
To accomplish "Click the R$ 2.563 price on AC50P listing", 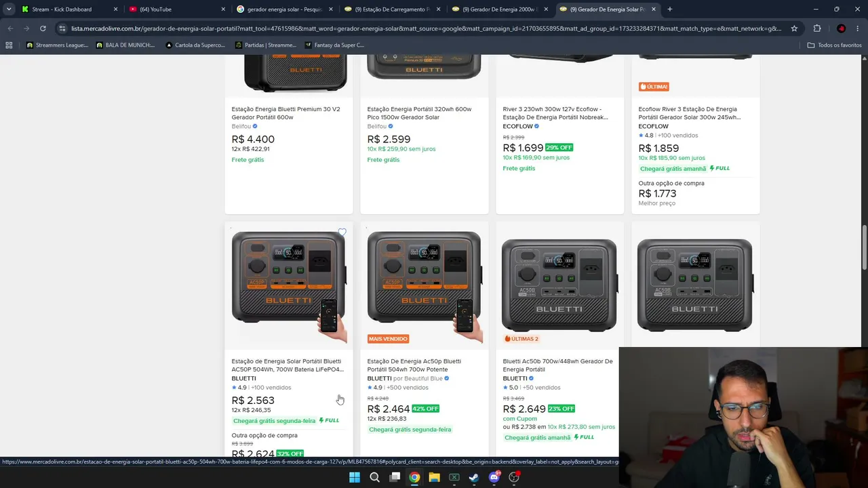I will pyautogui.click(x=253, y=401).
